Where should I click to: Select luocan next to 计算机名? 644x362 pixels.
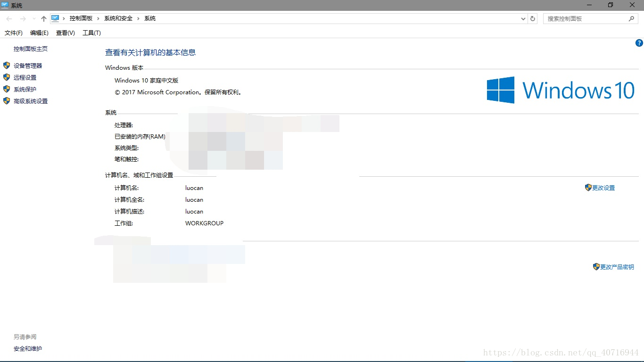click(194, 188)
